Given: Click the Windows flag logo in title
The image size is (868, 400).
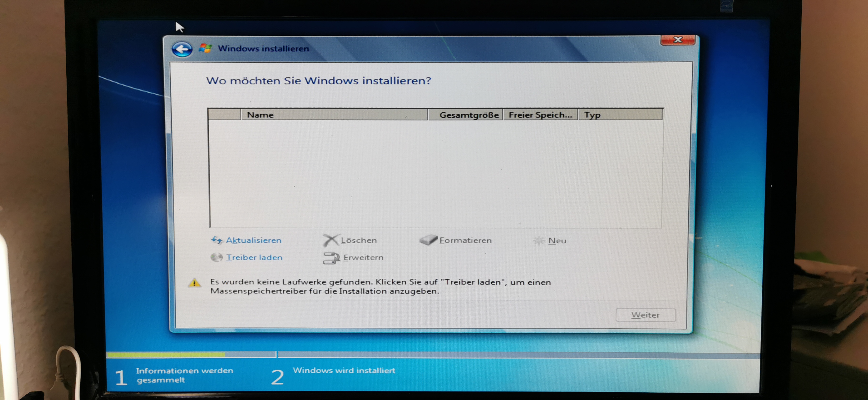Looking at the screenshot, I should [x=205, y=48].
